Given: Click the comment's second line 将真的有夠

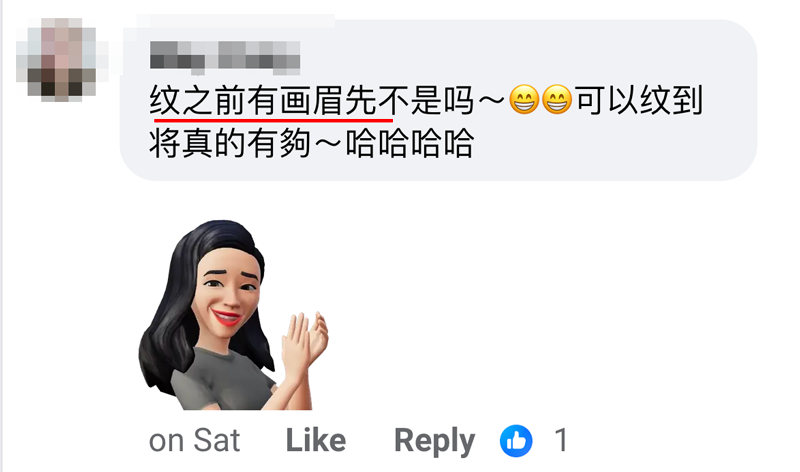Looking at the screenshot, I should coord(230,143).
